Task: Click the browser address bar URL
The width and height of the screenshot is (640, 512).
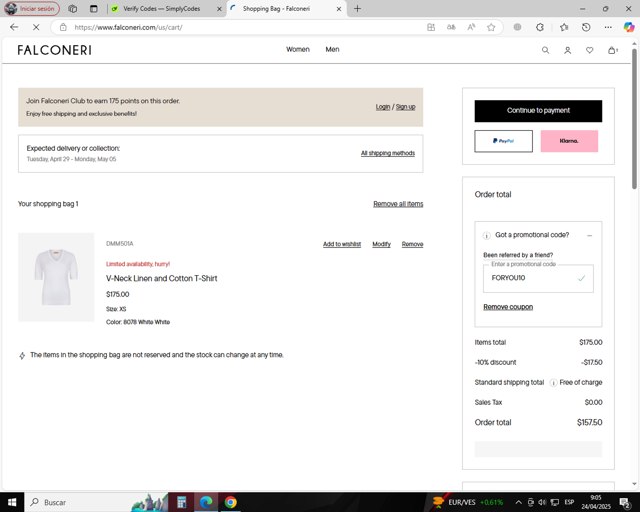Action: click(128, 27)
